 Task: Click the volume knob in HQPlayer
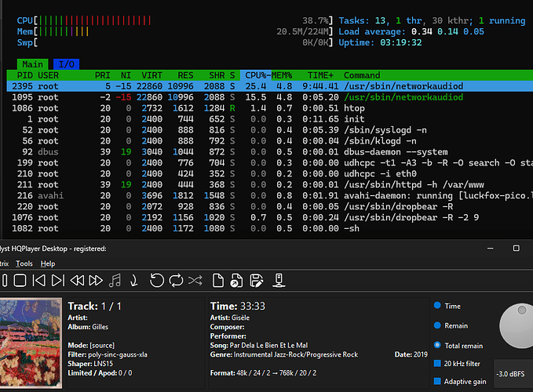[x=517, y=326]
